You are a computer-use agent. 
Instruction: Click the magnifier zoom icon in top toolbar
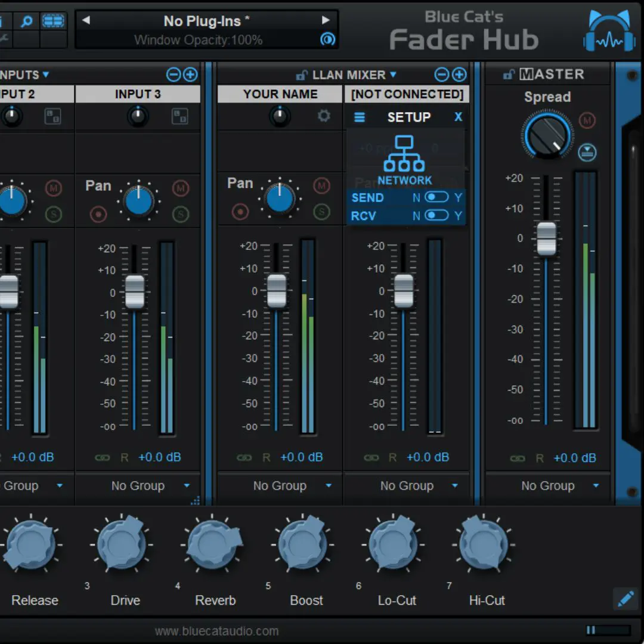(x=27, y=21)
